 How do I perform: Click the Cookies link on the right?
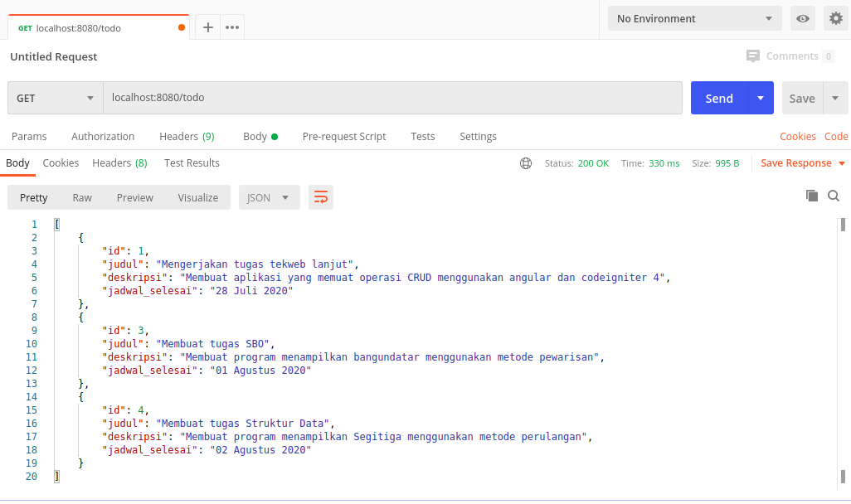[797, 137]
